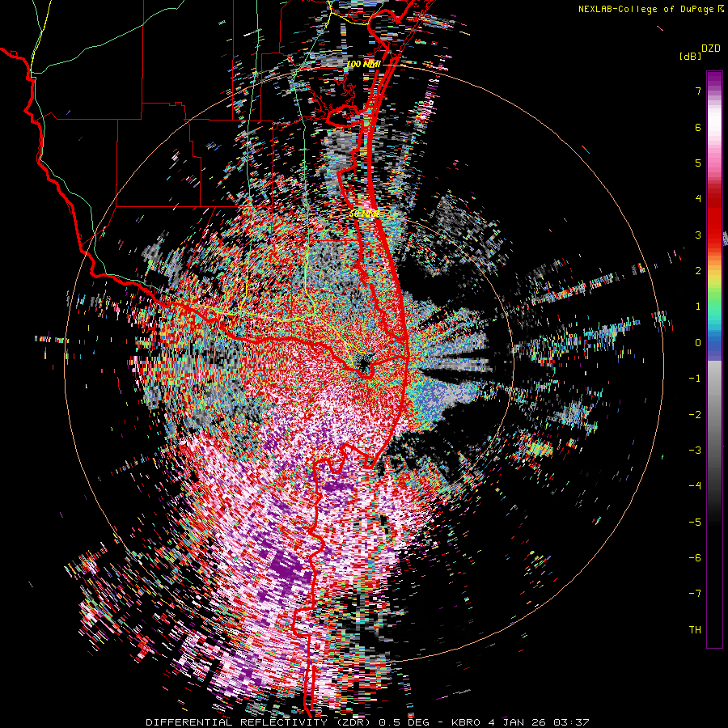Click the -6 tick label on scale
The image size is (728, 728).
tap(695, 558)
